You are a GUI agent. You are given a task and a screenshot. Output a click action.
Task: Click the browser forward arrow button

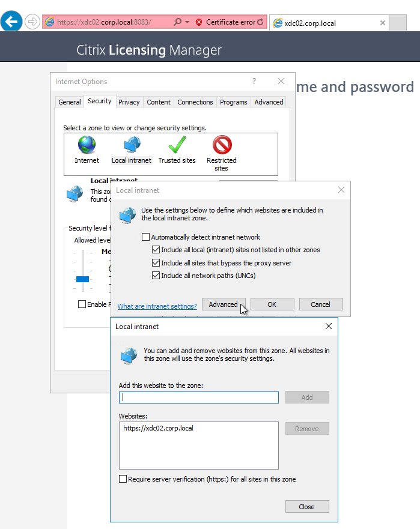(32, 22)
